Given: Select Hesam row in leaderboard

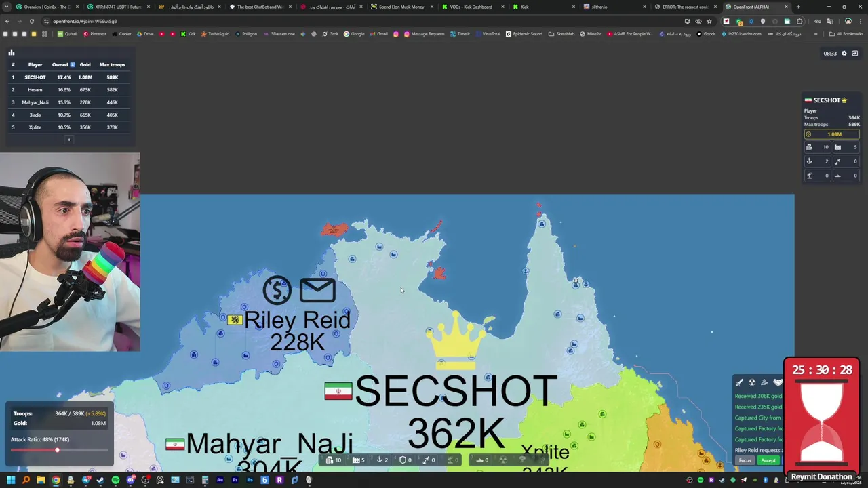Looking at the screenshot, I should coord(68,89).
